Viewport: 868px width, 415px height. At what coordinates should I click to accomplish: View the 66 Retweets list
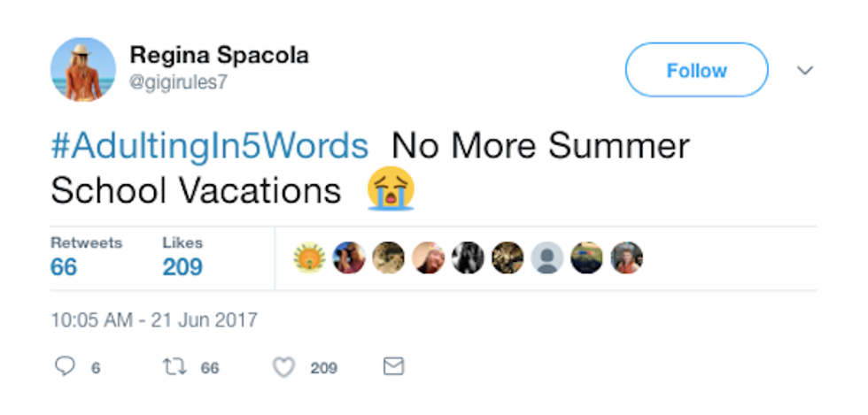click(x=86, y=257)
